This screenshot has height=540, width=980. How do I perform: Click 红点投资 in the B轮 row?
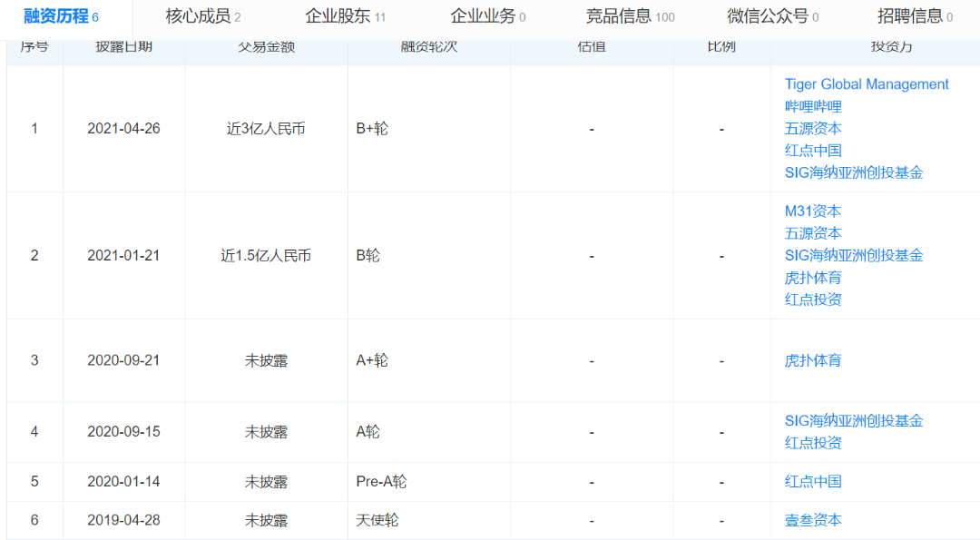click(x=813, y=299)
